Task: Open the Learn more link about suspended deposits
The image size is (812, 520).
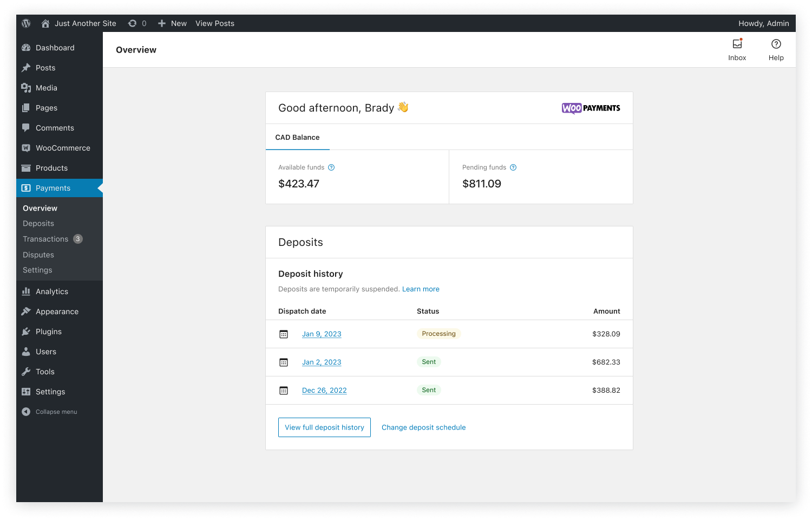Action: (421, 289)
